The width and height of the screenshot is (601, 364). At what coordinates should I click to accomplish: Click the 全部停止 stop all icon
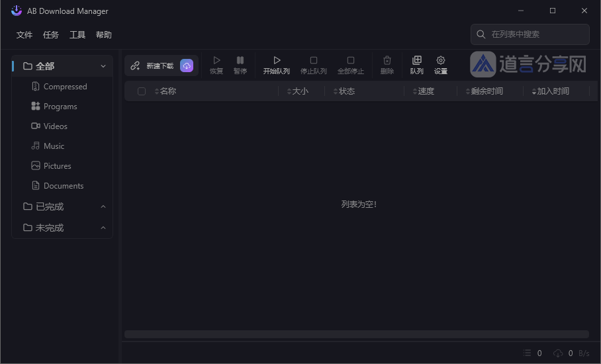click(351, 60)
